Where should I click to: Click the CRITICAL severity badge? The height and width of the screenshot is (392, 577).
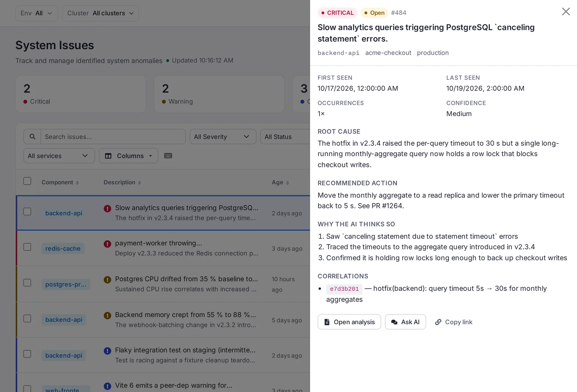click(338, 13)
